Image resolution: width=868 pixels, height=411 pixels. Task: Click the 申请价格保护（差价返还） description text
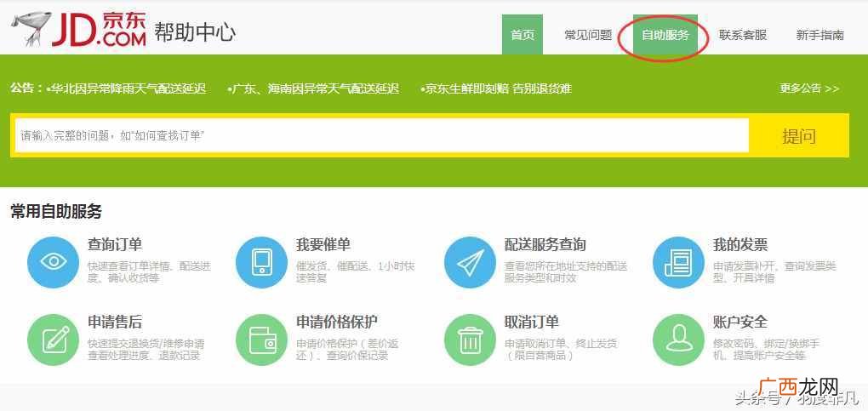tap(347, 350)
